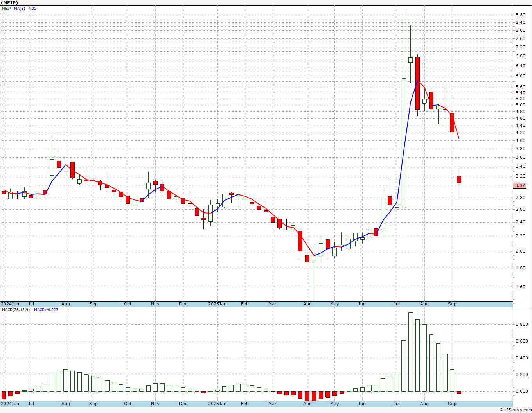Click 2025Jan on the price chart time axis
The width and height of the screenshot is (532, 413).
217,304
